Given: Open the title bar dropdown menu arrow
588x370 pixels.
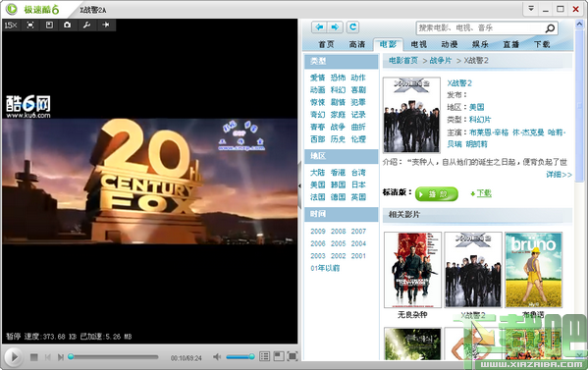Looking at the screenshot, I should [x=531, y=9].
